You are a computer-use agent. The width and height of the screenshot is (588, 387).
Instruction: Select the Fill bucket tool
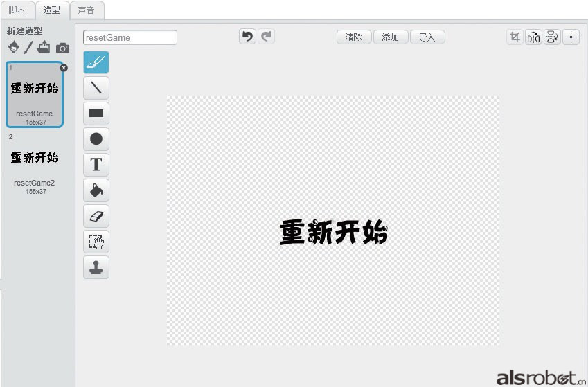(x=96, y=190)
